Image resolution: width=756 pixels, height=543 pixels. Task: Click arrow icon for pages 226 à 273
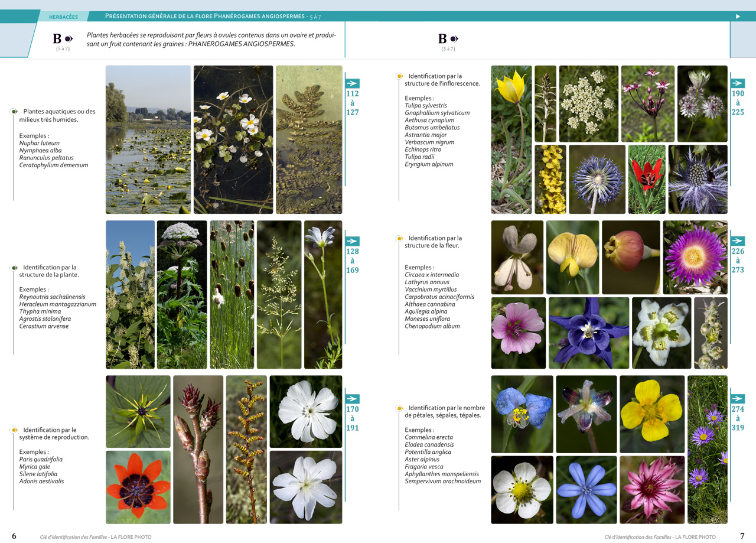coord(737,241)
